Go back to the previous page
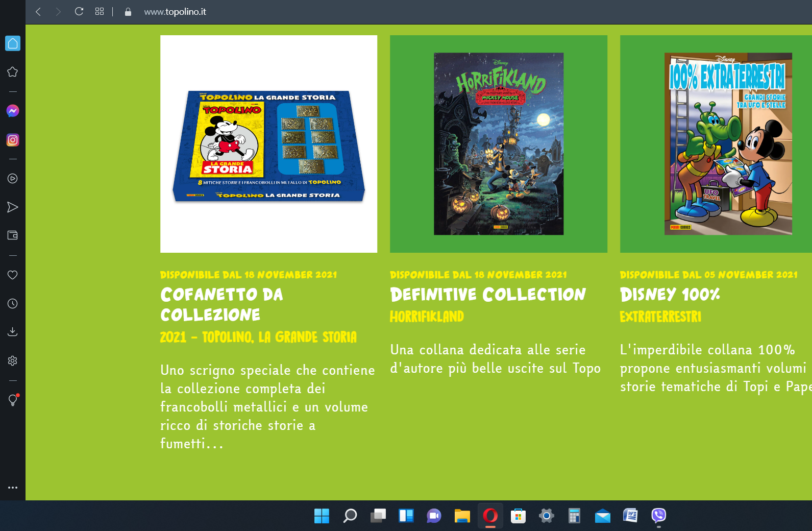 click(38, 12)
